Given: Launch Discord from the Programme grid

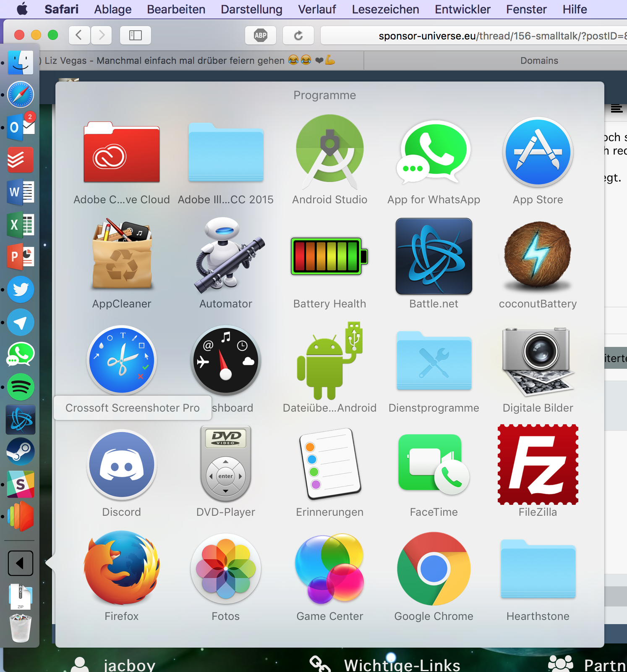Looking at the screenshot, I should [122, 465].
